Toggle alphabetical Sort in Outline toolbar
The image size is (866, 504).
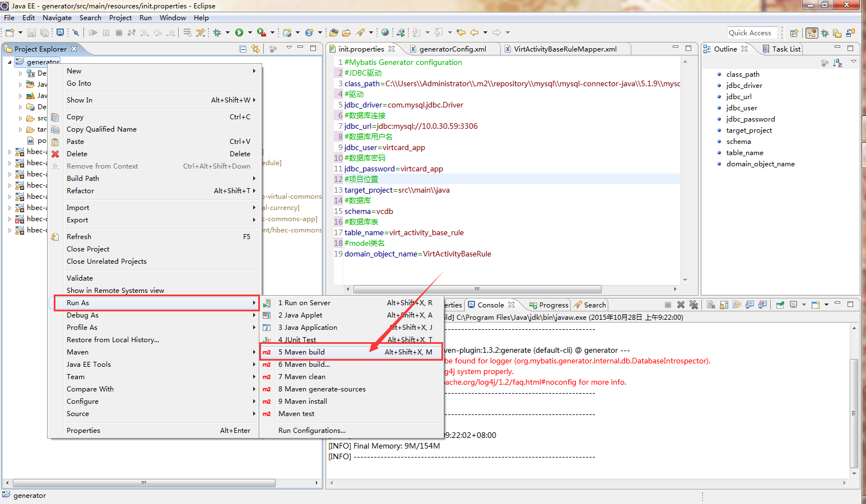(x=837, y=63)
